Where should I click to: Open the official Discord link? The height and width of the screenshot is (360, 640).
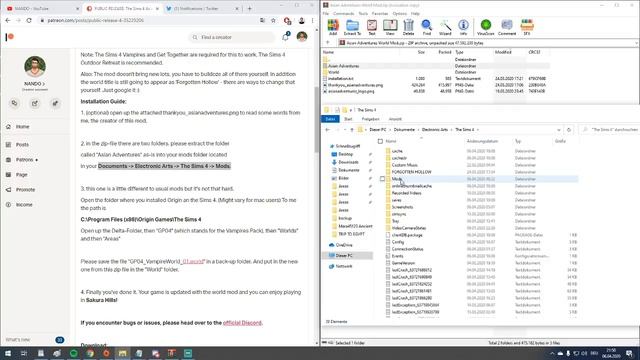[242, 323]
